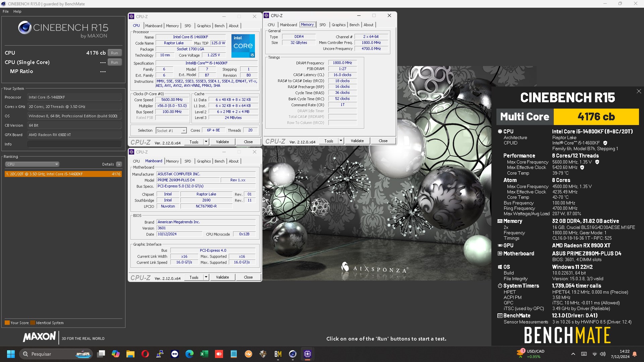
Task: Open Task View in taskbar
Action: click(101, 354)
